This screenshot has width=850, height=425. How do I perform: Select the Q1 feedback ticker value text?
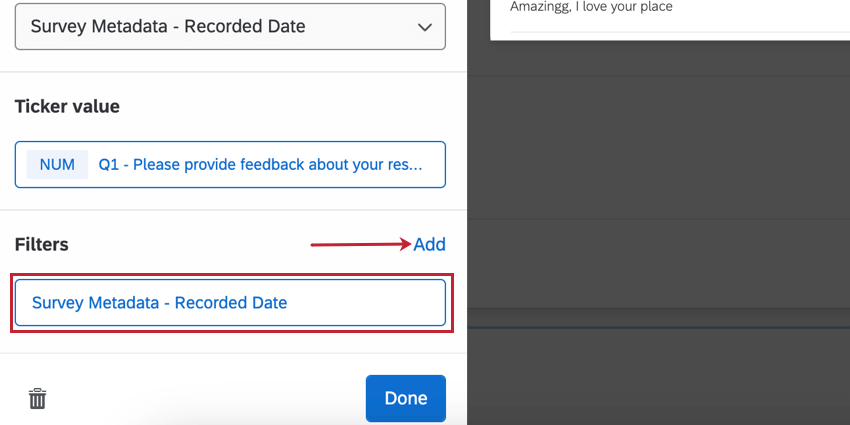tap(259, 164)
